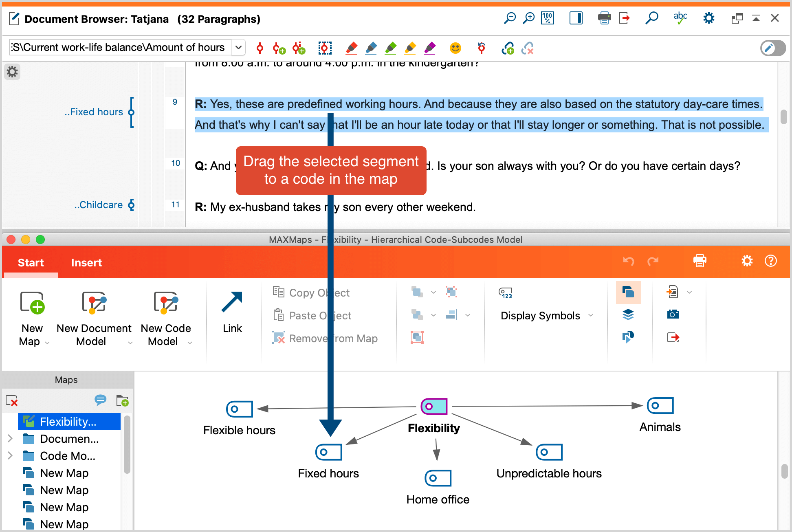Viewport: 792px width, 532px height.
Task: Open coding stripe column settings gear
Action: click(x=12, y=72)
